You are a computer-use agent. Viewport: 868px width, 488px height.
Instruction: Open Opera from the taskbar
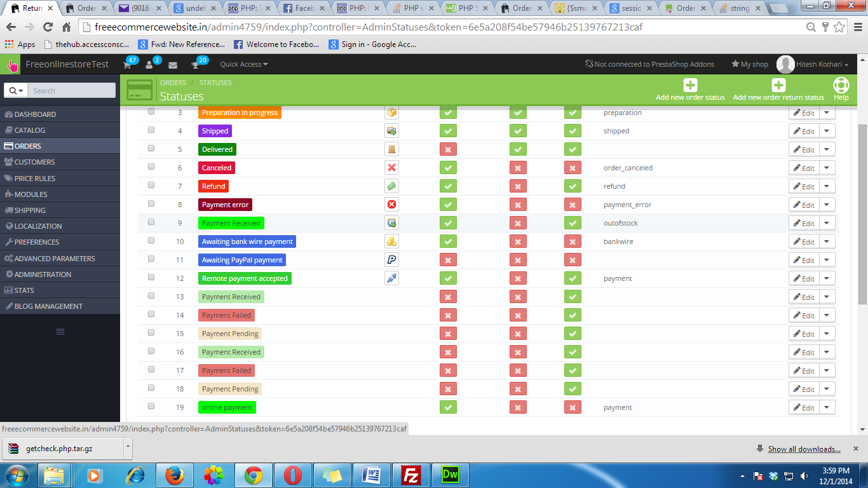(292, 475)
